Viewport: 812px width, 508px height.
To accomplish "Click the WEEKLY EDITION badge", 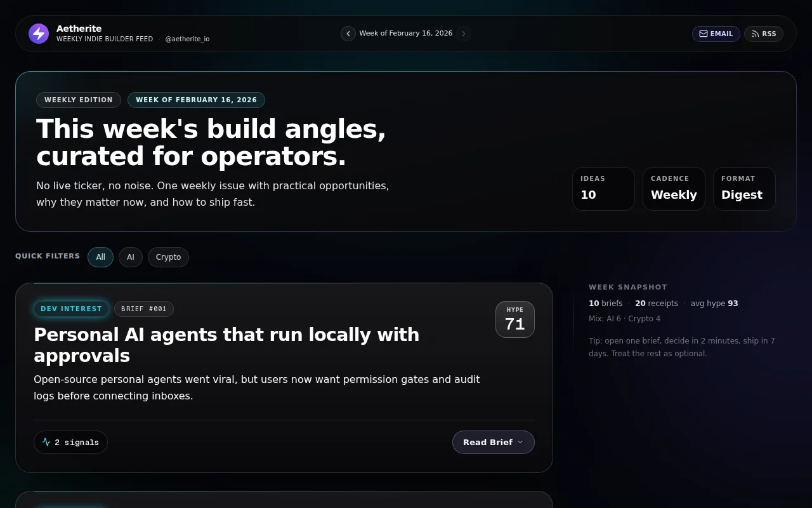I will pyautogui.click(x=79, y=100).
